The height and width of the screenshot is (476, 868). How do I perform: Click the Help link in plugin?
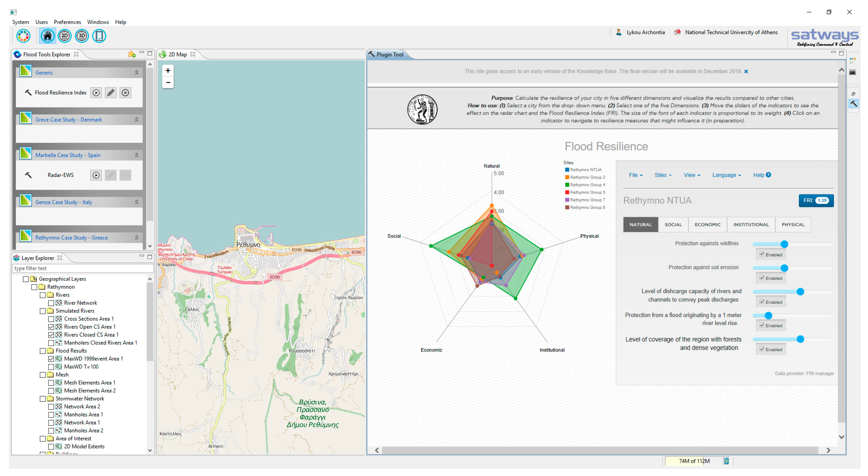tap(761, 175)
